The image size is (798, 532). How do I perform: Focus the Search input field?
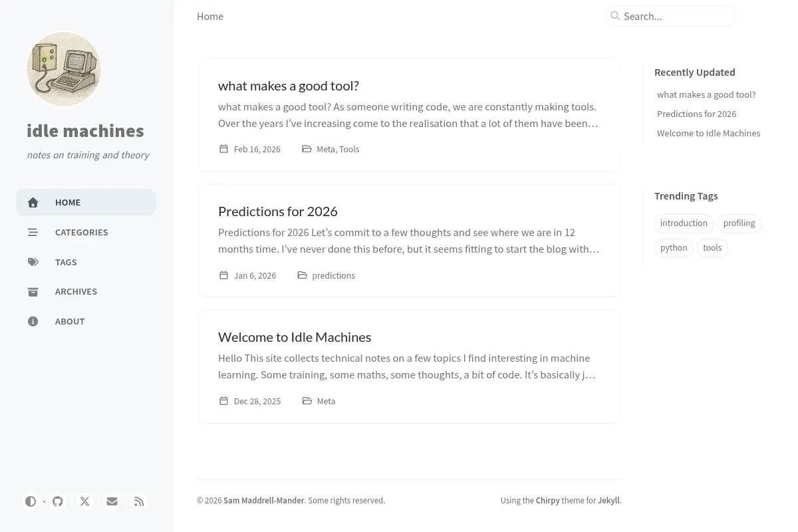670,16
